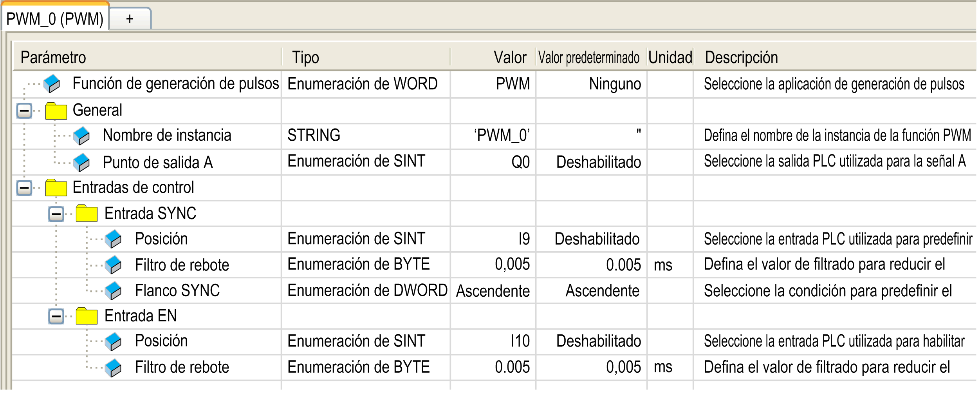
Task: Click the Entrada SYNC folder icon
Action: pos(87,214)
